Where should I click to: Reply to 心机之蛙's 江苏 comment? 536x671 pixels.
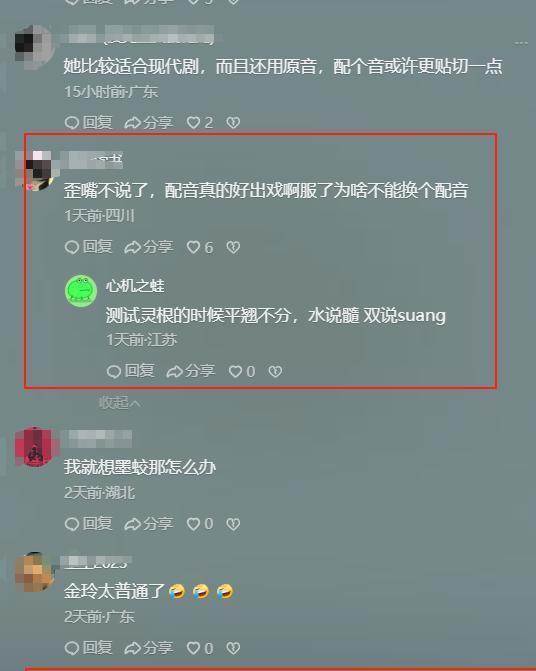pos(130,371)
